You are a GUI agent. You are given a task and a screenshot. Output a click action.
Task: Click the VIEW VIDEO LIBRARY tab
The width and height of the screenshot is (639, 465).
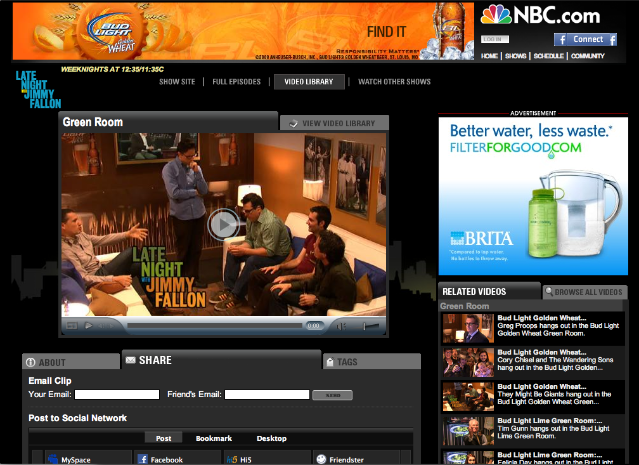(334, 123)
